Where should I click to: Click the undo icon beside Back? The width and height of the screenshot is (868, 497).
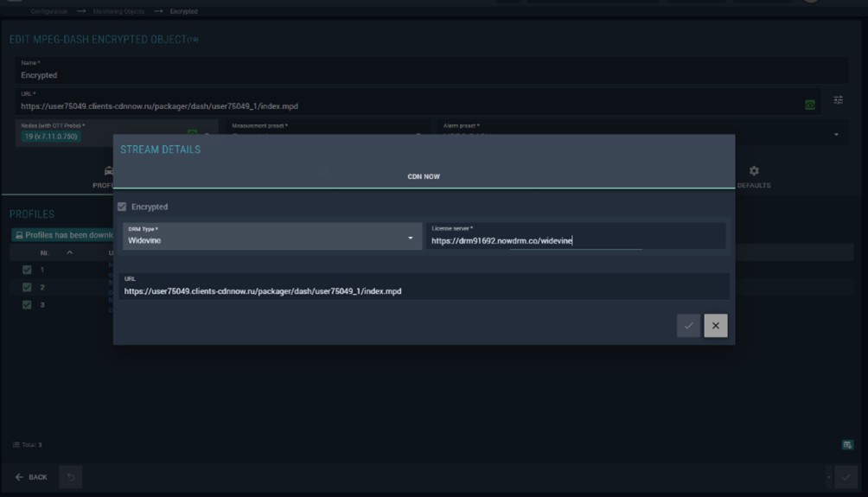[x=70, y=477]
